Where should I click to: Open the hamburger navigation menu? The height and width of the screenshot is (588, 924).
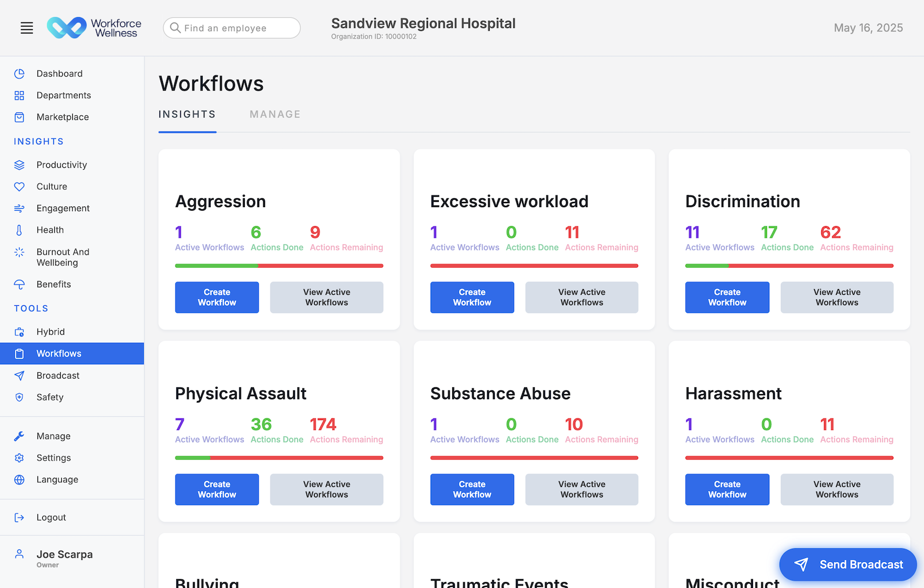(x=27, y=27)
